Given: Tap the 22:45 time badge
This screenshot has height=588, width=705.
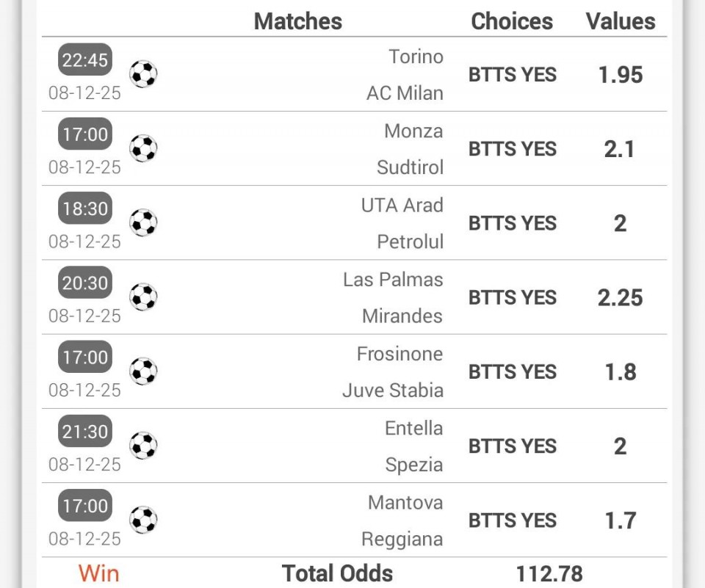Looking at the screenshot, I should click(x=85, y=60).
